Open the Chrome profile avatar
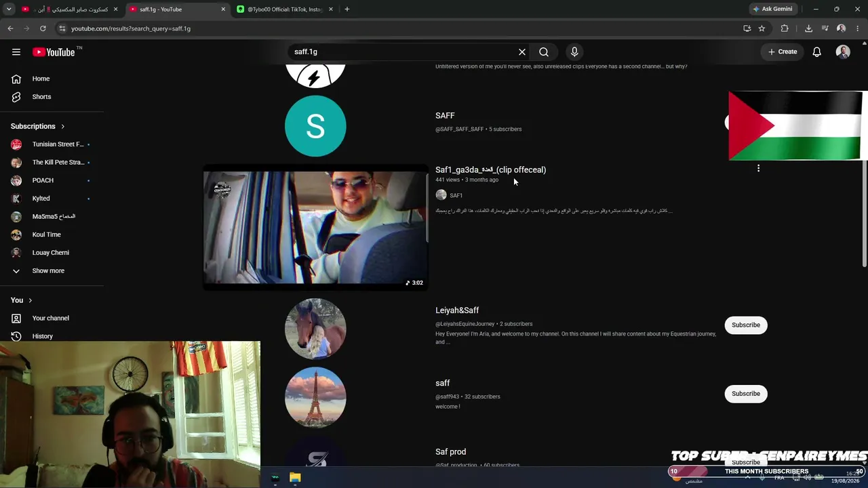Image resolution: width=868 pixels, height=488 pixels. coord(841,28)
